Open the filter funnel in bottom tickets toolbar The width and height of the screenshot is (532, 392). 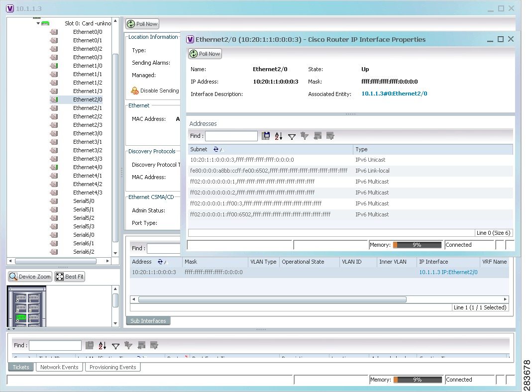point(115,346)
